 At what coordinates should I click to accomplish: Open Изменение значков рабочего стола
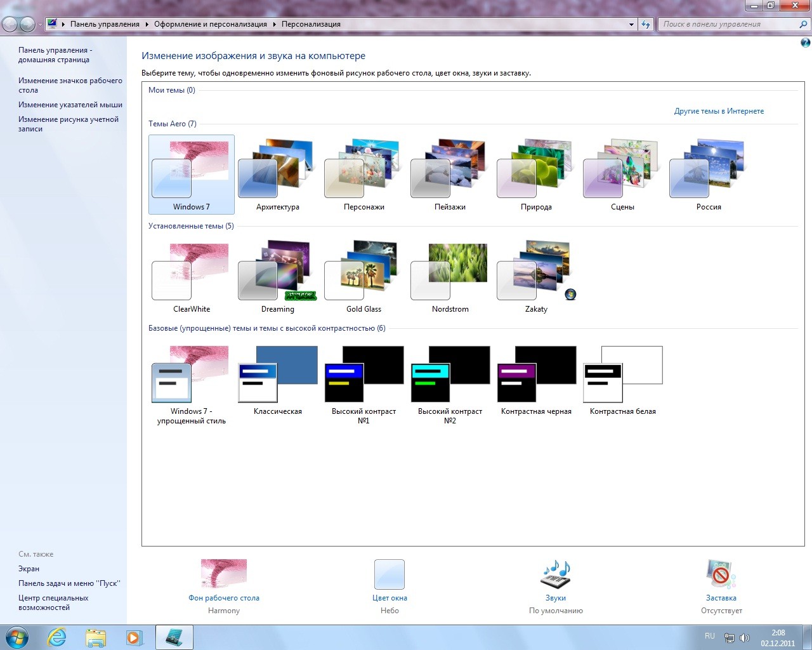tap(70, 85)
